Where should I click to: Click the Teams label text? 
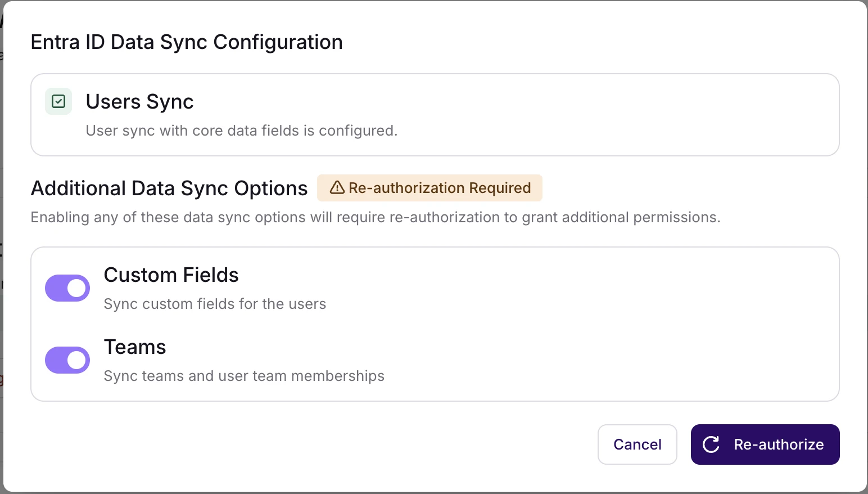[x=135, y=347]
